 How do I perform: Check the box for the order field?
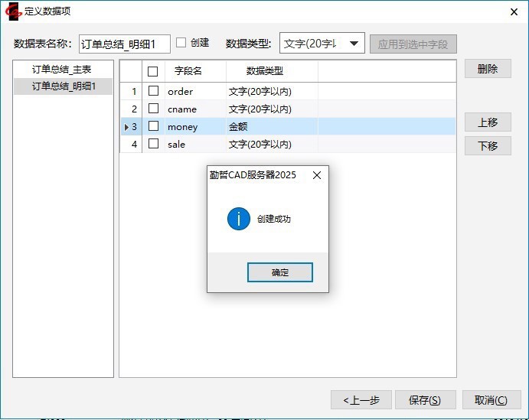[153, 92]
